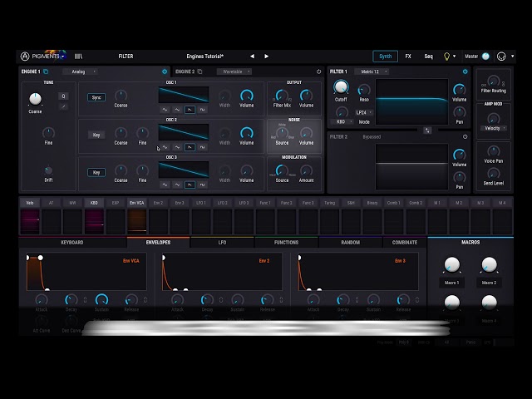Open KBD dropdown in Filter 1

tap(342, 121)
